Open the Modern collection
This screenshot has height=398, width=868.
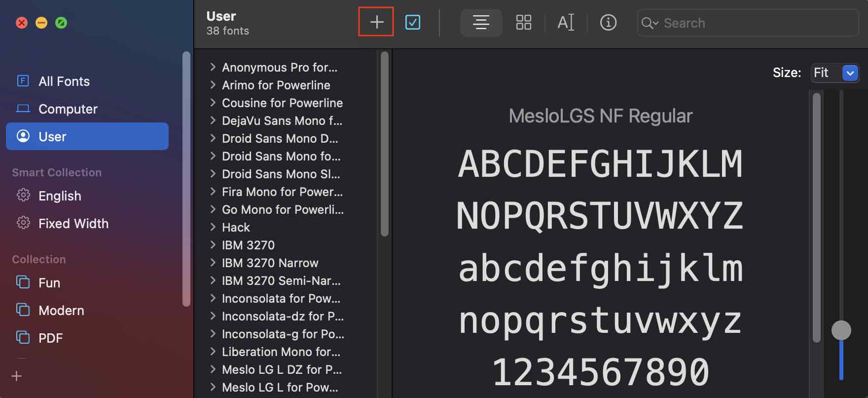pos(87,310)
